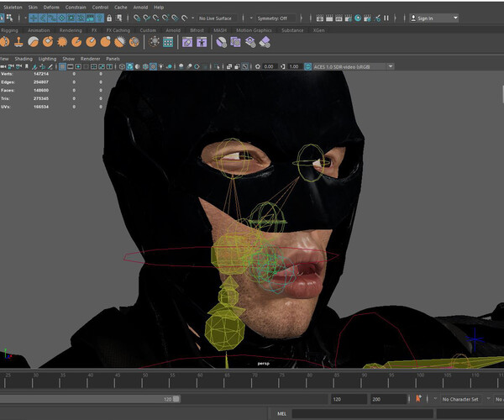Click the snap to grid plus icon
The image size is (504, 420).
(x=34, y=18)
